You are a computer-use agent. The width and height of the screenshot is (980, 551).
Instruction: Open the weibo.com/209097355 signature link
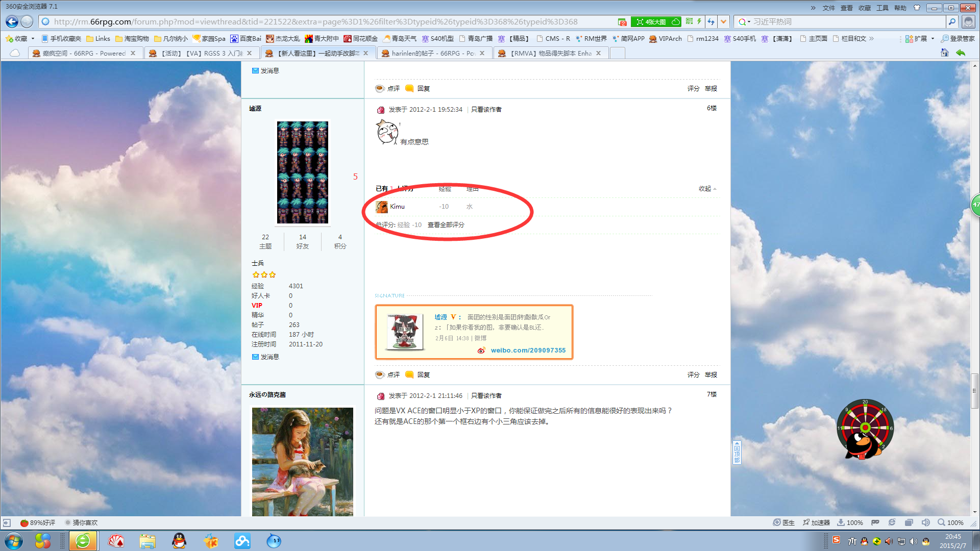(528, 350)
